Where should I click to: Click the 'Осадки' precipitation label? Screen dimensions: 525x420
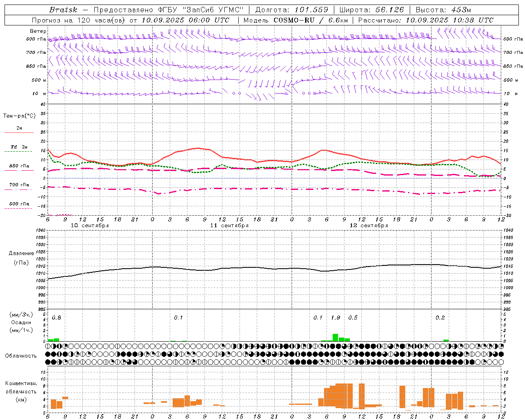pos(21,322)
